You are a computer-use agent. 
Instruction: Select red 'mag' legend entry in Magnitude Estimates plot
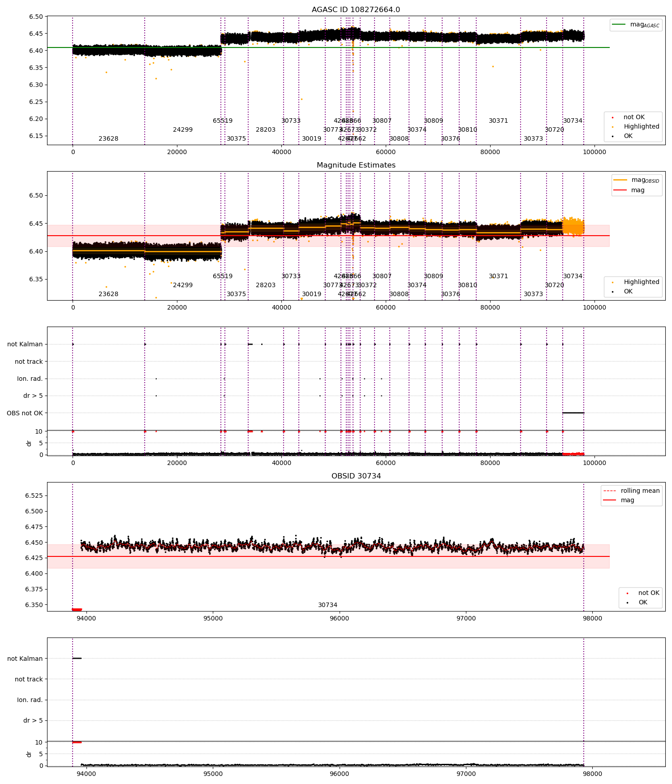pos(629,190)
